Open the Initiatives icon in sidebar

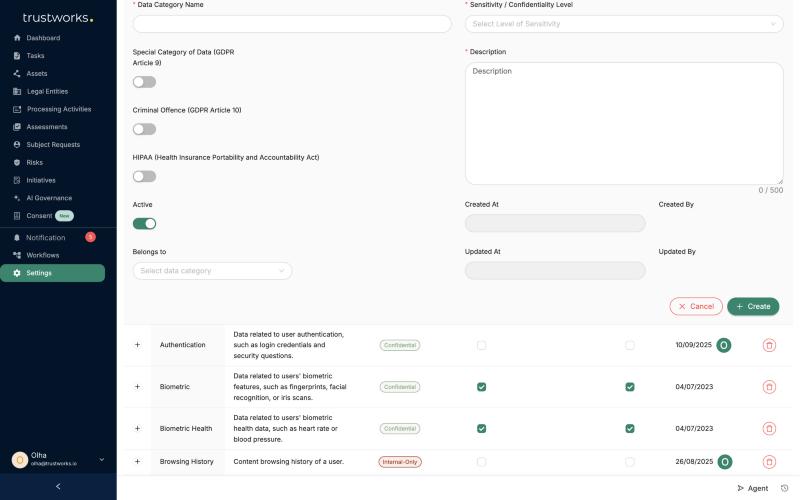pos(17,180)
